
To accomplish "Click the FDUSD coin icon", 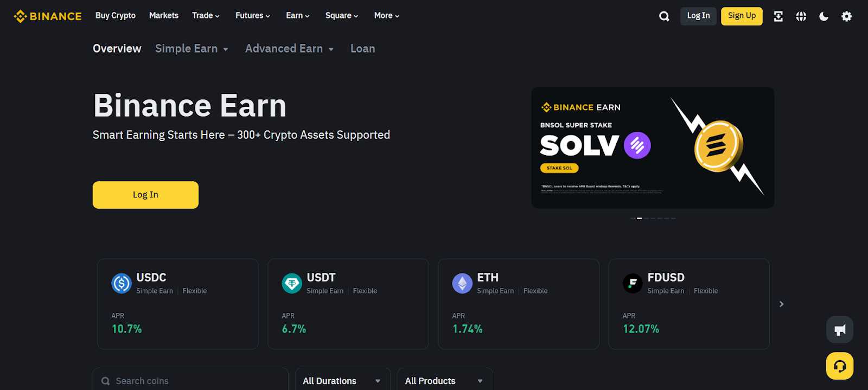I will pos(633,283).
